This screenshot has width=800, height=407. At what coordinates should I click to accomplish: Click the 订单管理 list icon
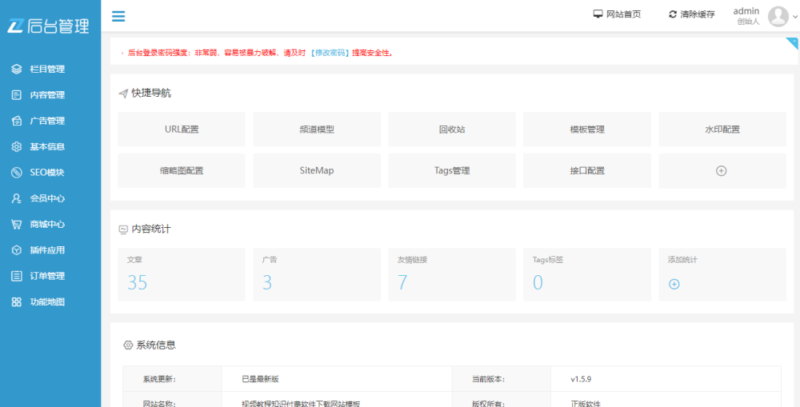point(16,276)
